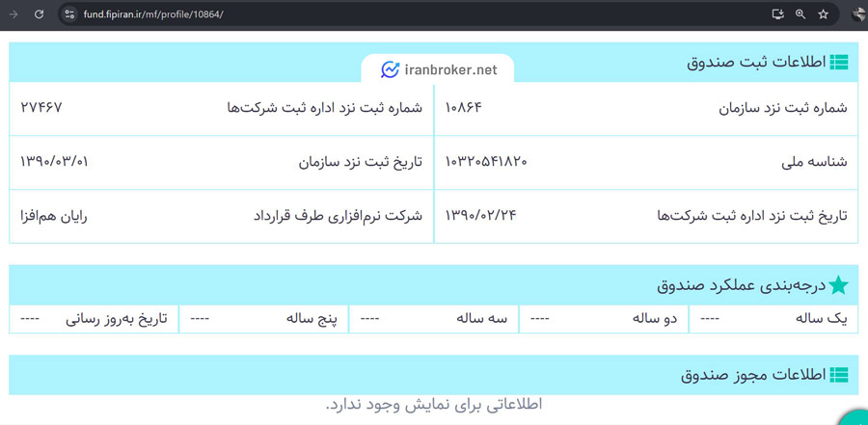
Task: Click the value ۲۷۴۶۷
Action: tap(41, 107)
